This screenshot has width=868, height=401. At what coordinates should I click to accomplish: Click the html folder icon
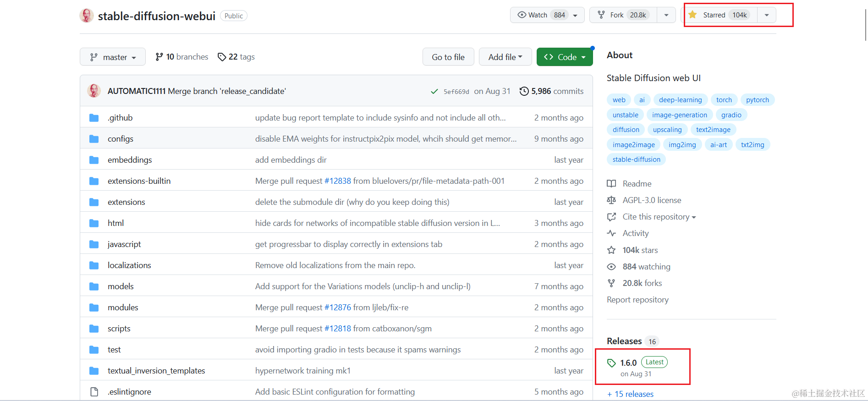[94, 223]
